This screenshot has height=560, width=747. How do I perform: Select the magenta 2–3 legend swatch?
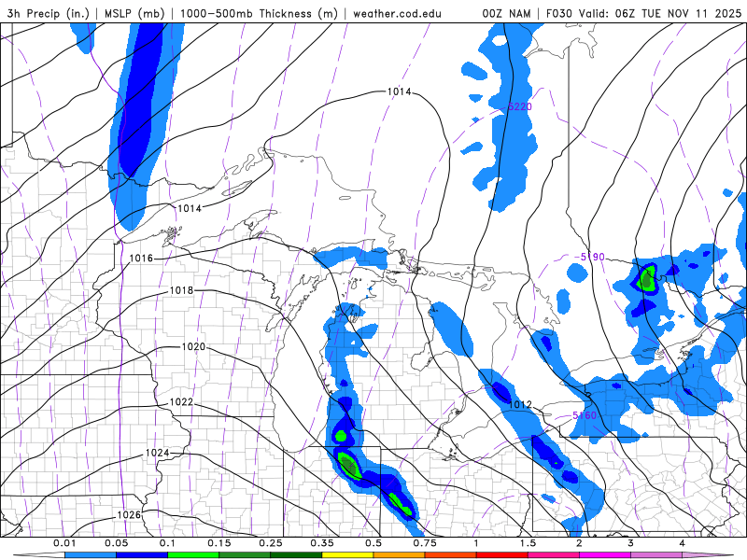605,555
